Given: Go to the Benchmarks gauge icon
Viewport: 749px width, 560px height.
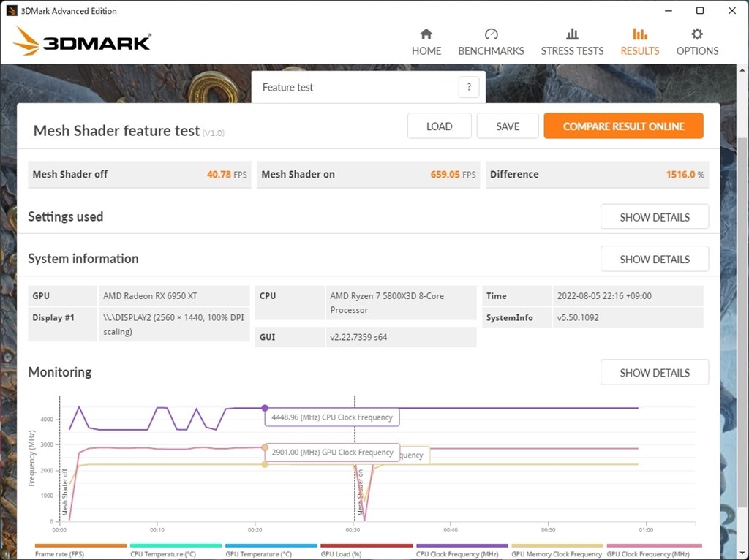Looking at the screenshot, I should 491,34.
